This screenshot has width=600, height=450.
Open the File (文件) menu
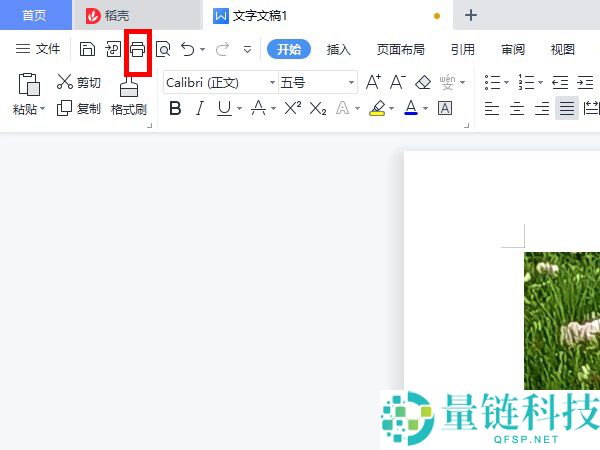point(38,49)
